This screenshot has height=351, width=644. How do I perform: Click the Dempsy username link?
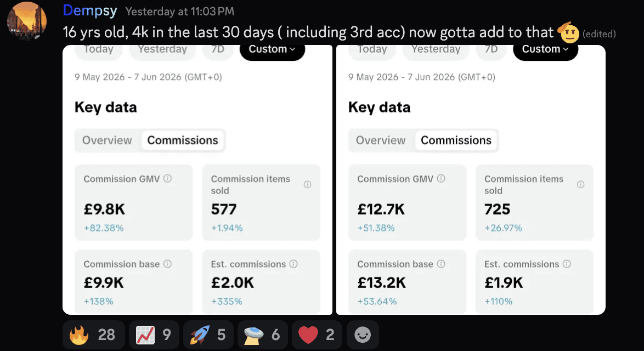[90, 10]
